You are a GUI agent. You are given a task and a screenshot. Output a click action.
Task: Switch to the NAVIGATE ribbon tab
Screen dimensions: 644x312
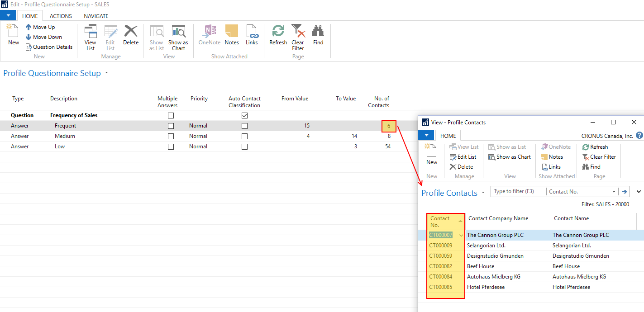click(96, 16)
